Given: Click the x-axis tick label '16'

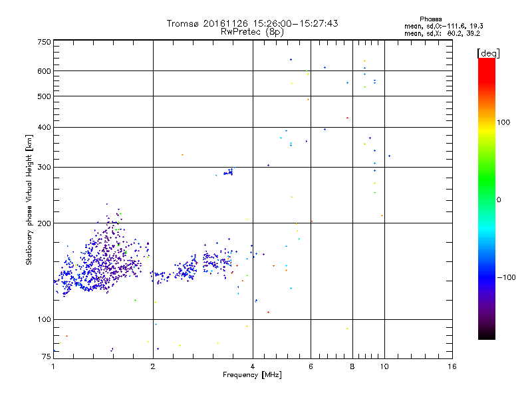Looking at the screenshot, I should [x=452, y=366].
